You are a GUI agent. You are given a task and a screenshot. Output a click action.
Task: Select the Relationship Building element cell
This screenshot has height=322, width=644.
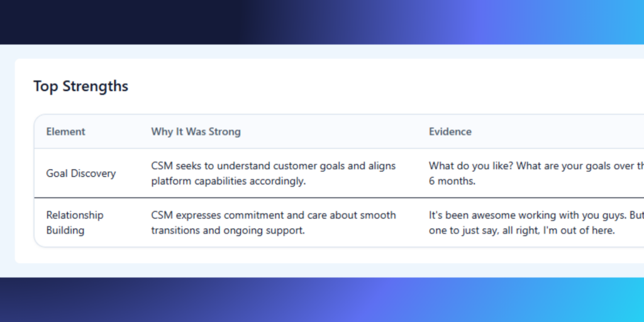pos(75,223)
